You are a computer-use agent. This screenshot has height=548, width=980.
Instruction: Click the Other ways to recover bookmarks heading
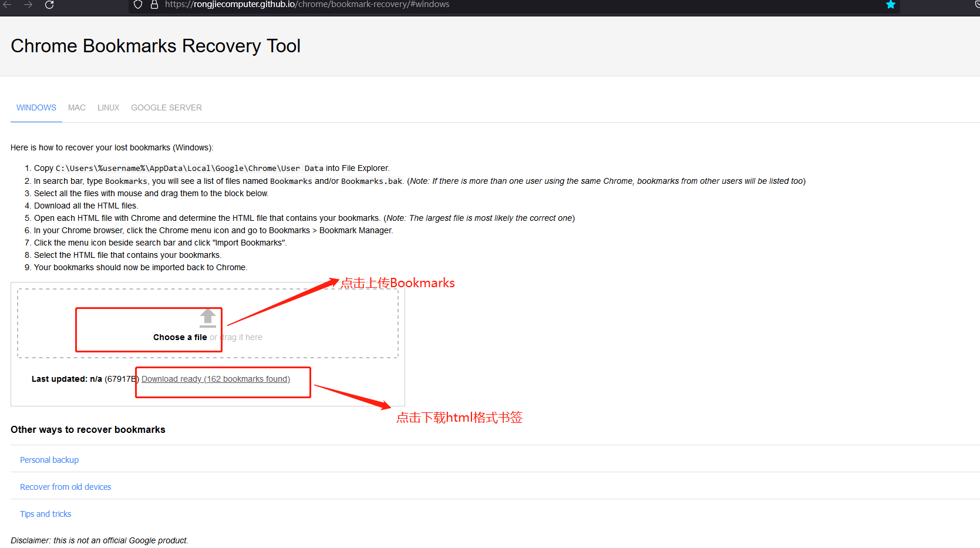coord(88,429)
